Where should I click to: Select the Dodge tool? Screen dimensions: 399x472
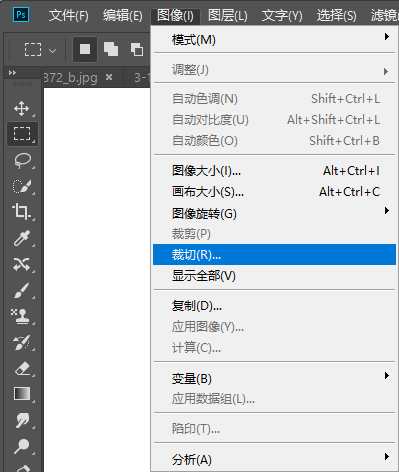[x=22, y=446]
